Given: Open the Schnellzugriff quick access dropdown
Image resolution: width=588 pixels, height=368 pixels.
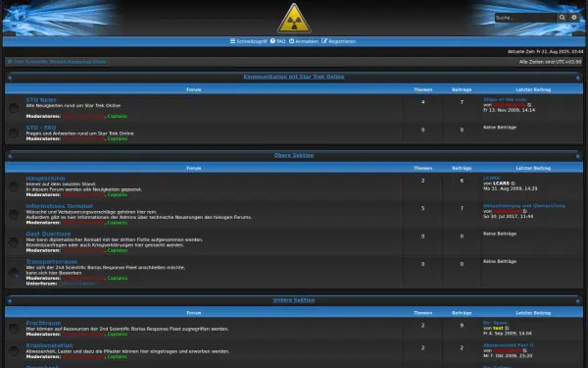Looking at the screenshot, I should pos(248,41).
